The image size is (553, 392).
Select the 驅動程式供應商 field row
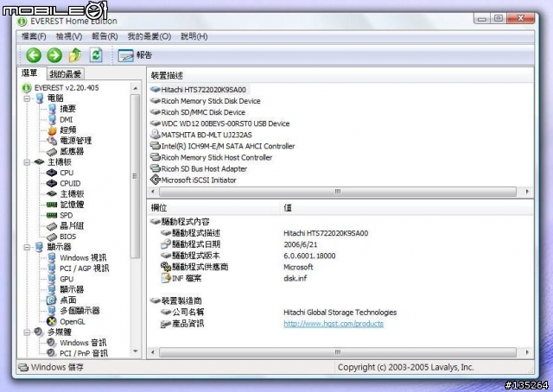[x=237, y=267]
